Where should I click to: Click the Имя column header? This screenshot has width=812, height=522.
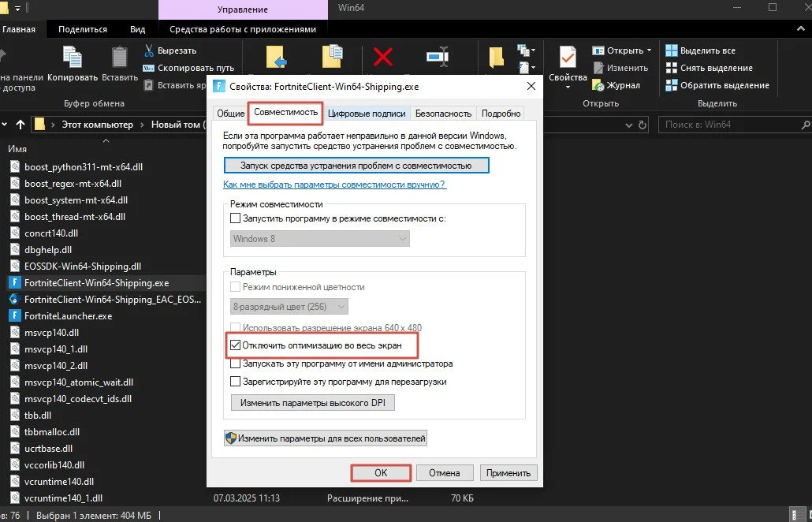click(17, 149)
